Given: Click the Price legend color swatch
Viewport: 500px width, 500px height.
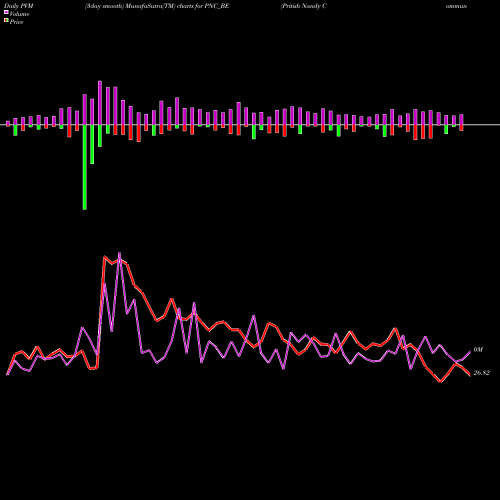Looking at the screenshot, I should [6, 21].
